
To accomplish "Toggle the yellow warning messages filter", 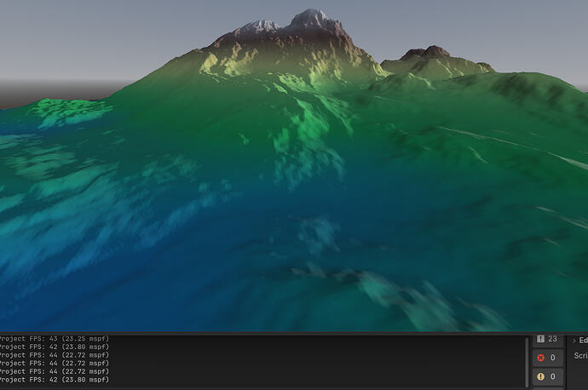I will [547, 376].
